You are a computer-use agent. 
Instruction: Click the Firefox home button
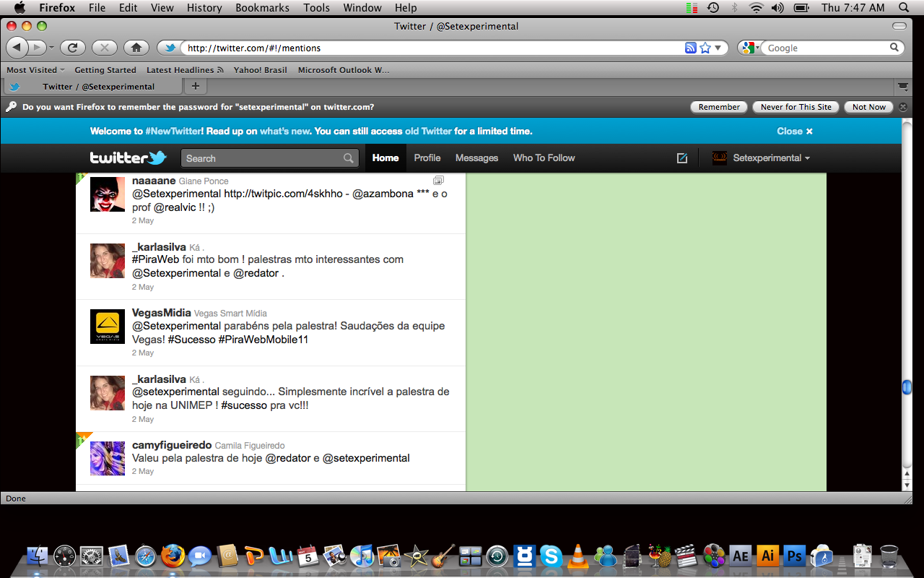tap(136, 48)
